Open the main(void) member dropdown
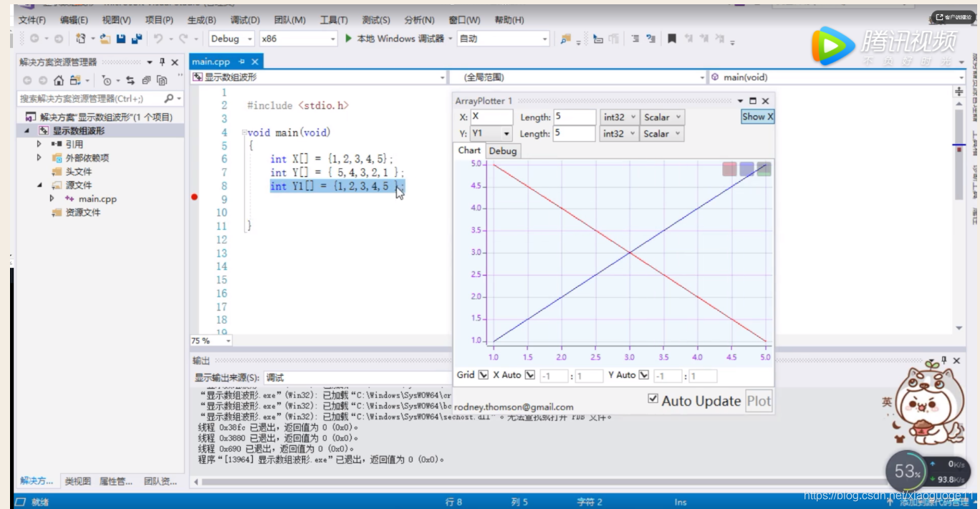Image resolution: width=980 pixels, height=509 pixels. (x=837, y=77)
